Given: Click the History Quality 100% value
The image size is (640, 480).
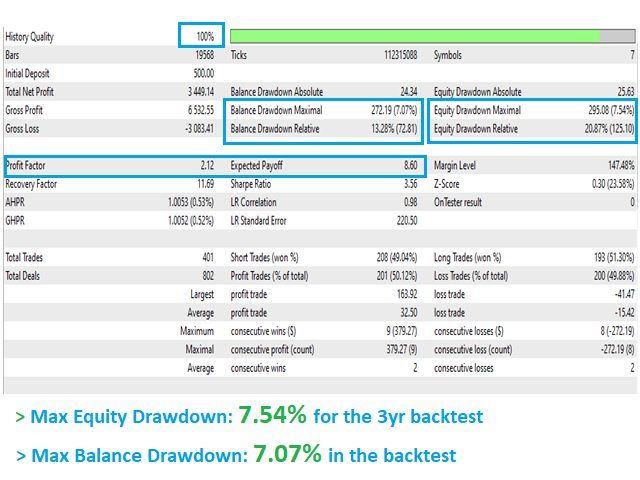Looking at the screenshot, I should [x=205, y=37].
